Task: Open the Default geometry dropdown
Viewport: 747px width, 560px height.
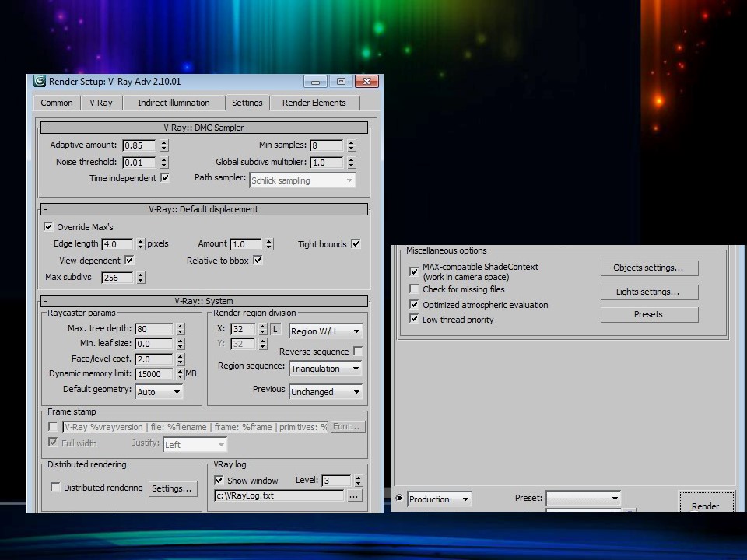Action: [159, 392]
